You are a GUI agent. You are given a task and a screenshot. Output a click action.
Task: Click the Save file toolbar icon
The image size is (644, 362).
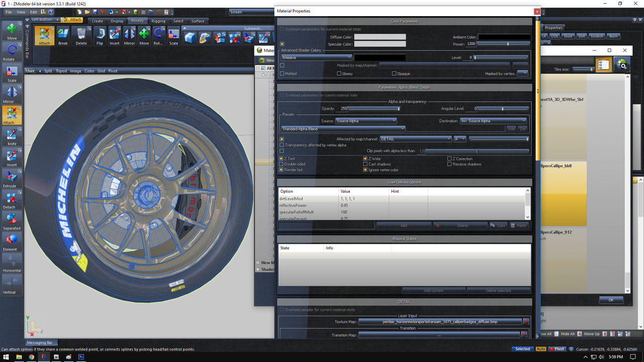[95, 12]
